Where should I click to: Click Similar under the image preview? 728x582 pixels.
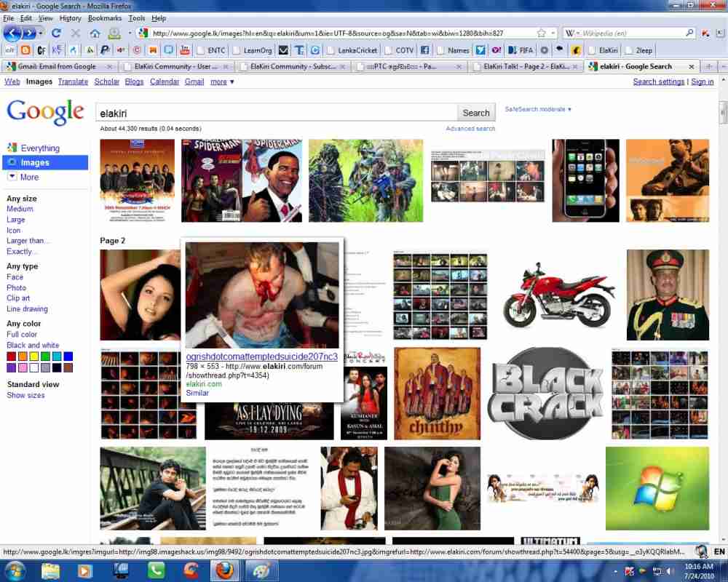click(x=197, y=393)
